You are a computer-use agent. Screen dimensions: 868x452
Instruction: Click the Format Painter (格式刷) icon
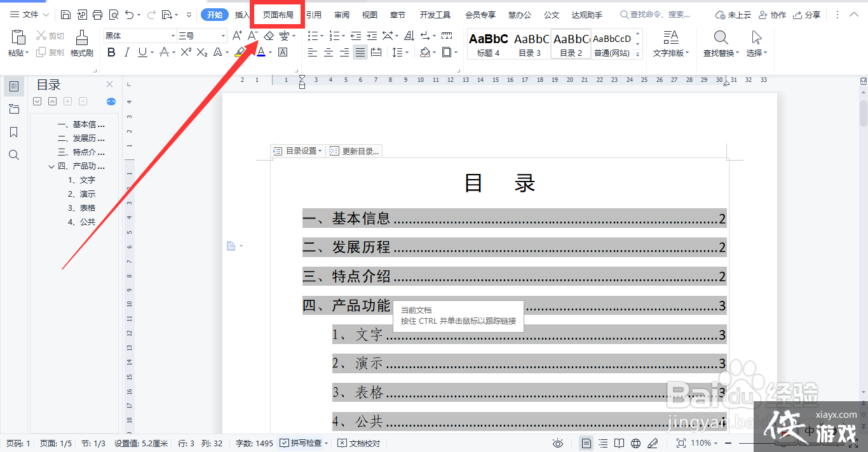[x=81, y=43]
